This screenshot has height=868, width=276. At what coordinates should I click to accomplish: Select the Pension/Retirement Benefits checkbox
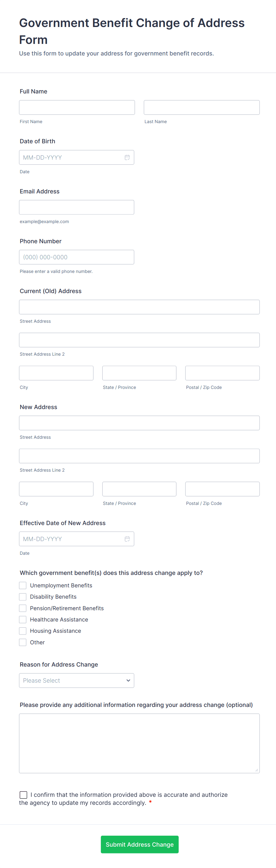coord(23,608)
